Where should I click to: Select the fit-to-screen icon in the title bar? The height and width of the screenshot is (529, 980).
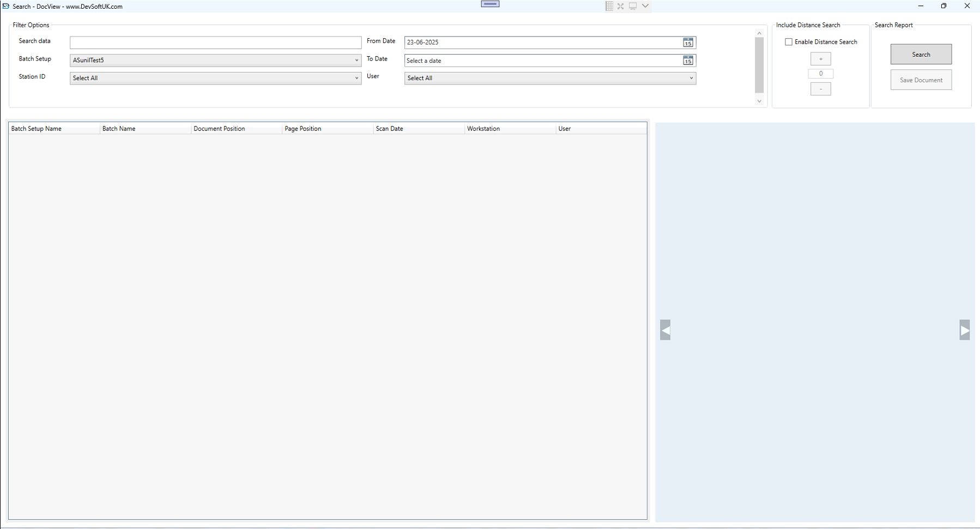click(621, 6)
